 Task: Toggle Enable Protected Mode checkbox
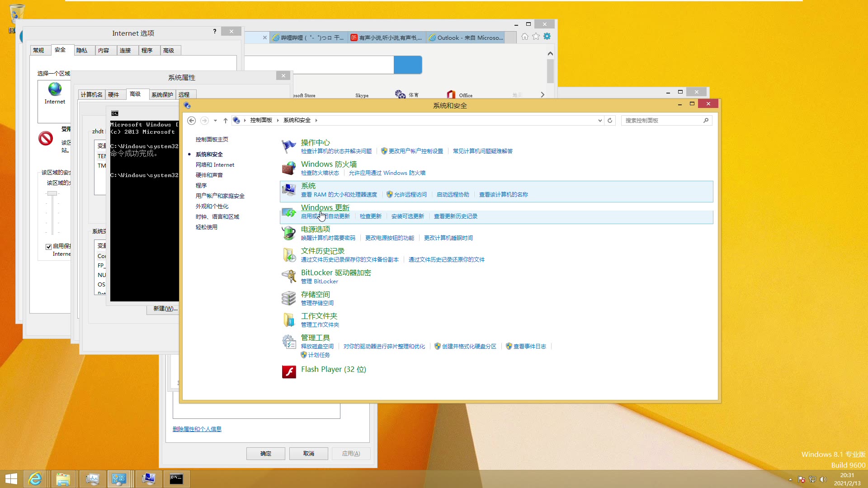[x=48, y=247]
